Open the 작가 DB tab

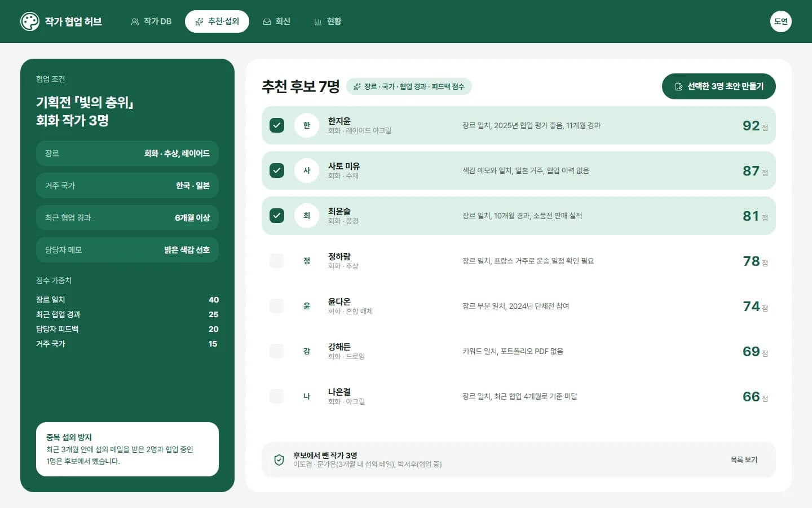click(x=151, y=21)
